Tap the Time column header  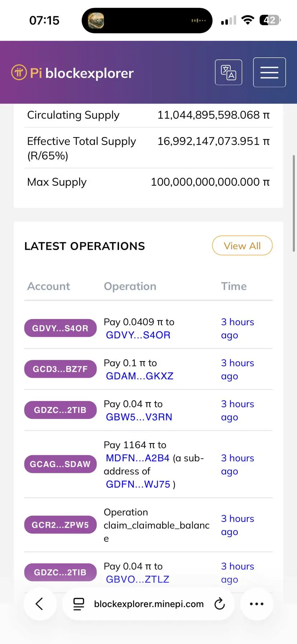pos(234,286)
